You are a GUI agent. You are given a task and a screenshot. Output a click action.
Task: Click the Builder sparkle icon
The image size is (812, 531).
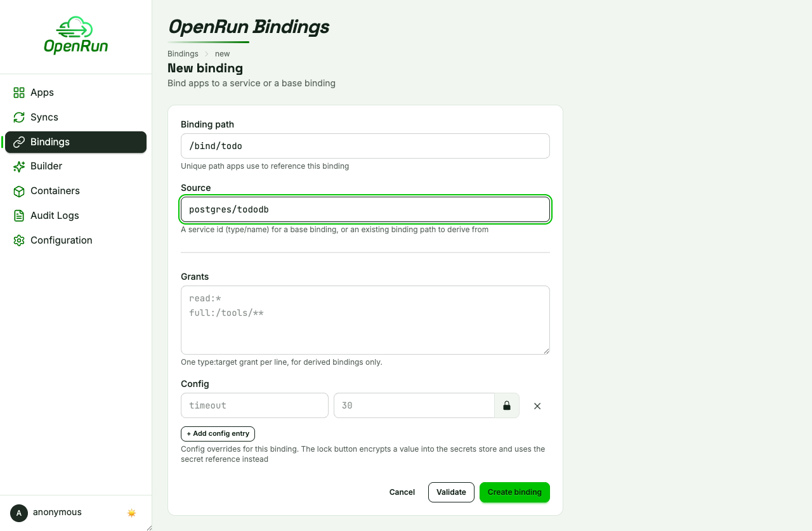tap(19, 166)
